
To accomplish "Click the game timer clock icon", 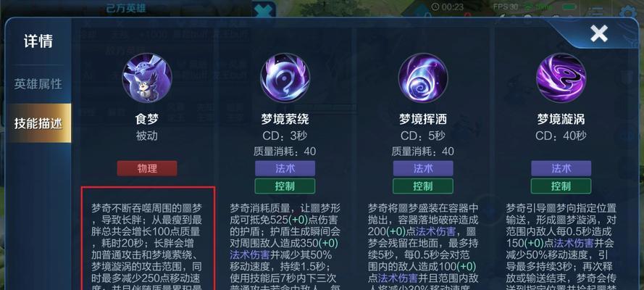I will click(435, 7).
